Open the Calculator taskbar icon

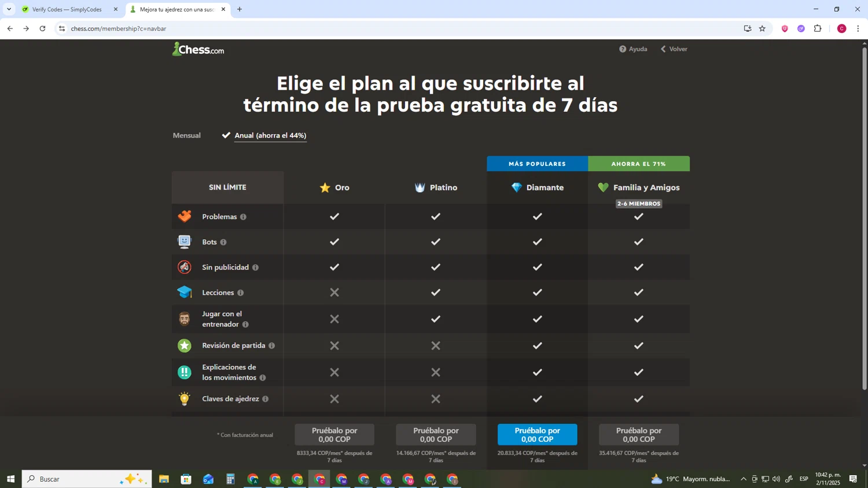point(230,479)
